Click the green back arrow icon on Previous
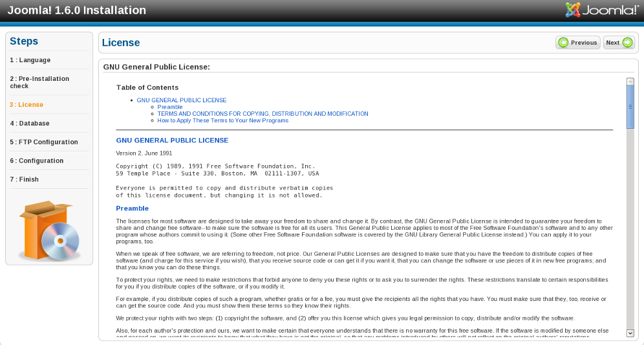The height and width of the screenshot is (345, 644). click(x=564, y=42)
